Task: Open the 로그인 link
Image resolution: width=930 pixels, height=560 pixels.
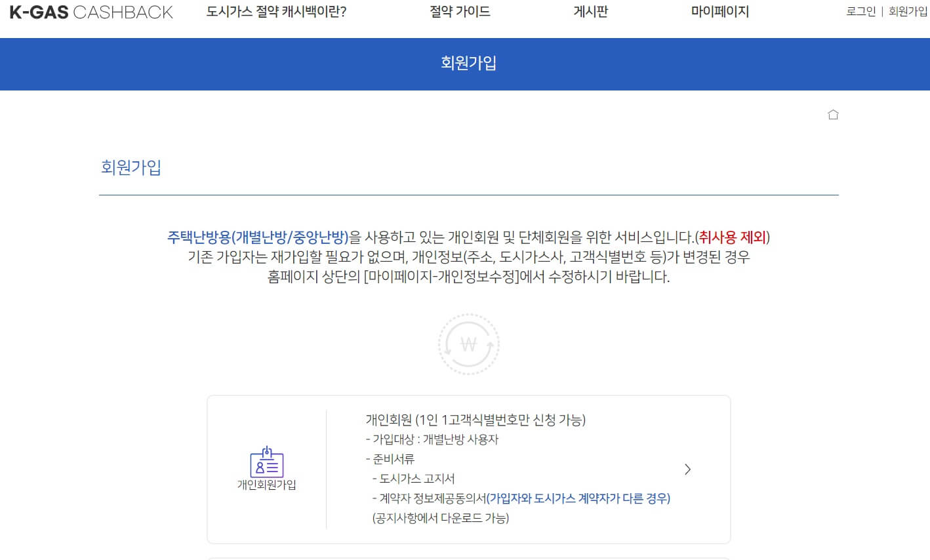Action: pyautogui.click(x=860, y=11)
